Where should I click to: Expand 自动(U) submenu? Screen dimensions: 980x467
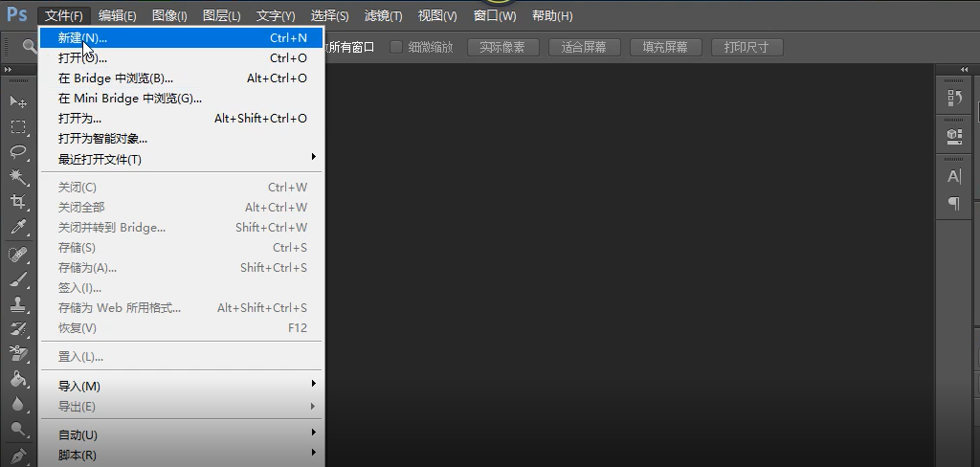(181, 434)
